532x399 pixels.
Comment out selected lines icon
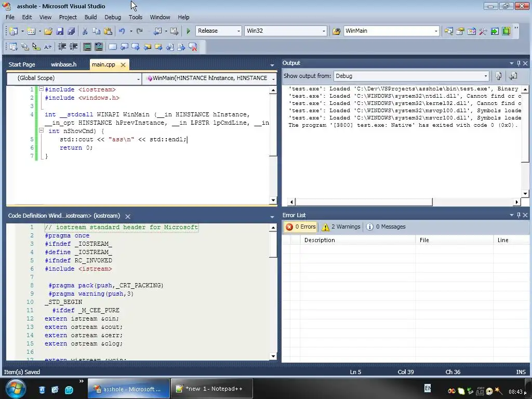pos(87,47)
